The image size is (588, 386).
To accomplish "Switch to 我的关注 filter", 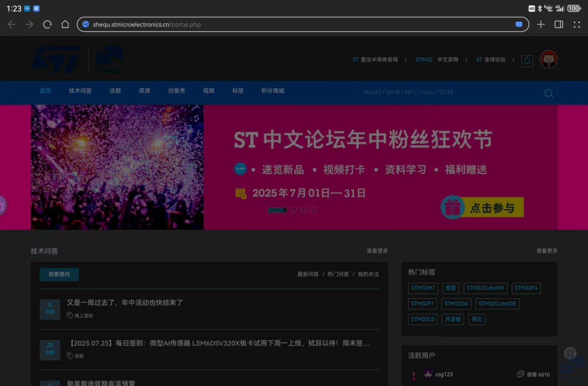I will 368,274.
